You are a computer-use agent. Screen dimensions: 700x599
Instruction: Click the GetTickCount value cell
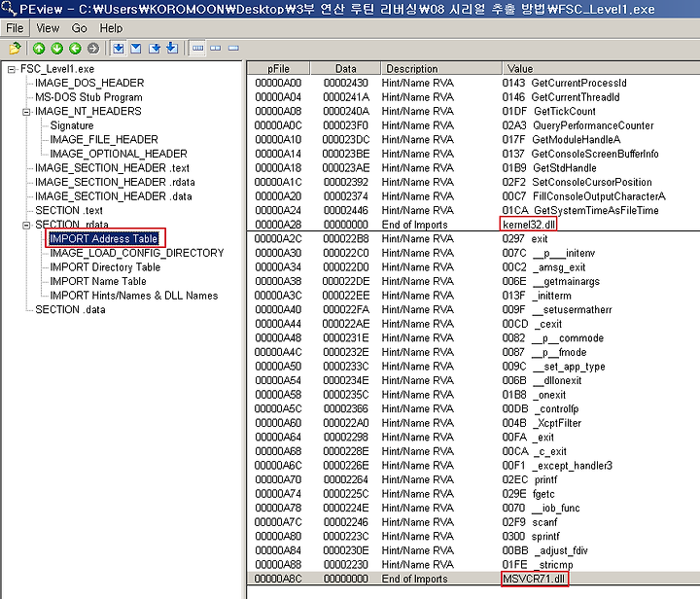click(548, 112)
